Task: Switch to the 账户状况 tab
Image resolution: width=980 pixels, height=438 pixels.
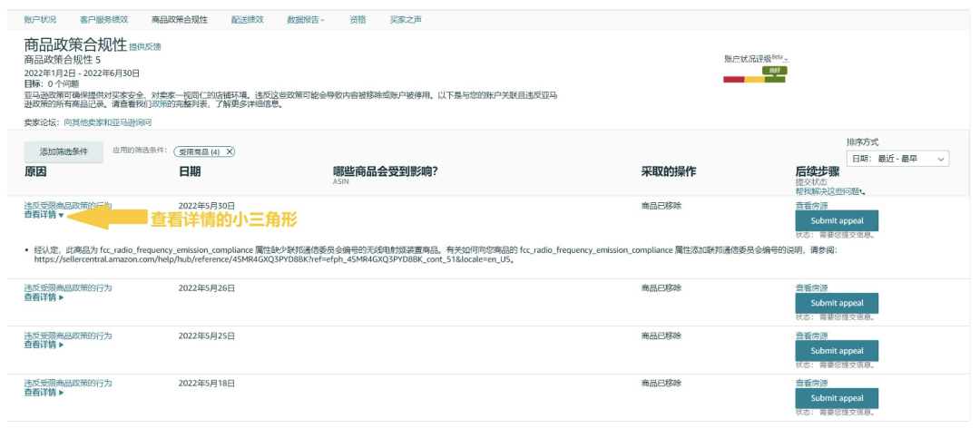Action: click(x=40, y=19)
